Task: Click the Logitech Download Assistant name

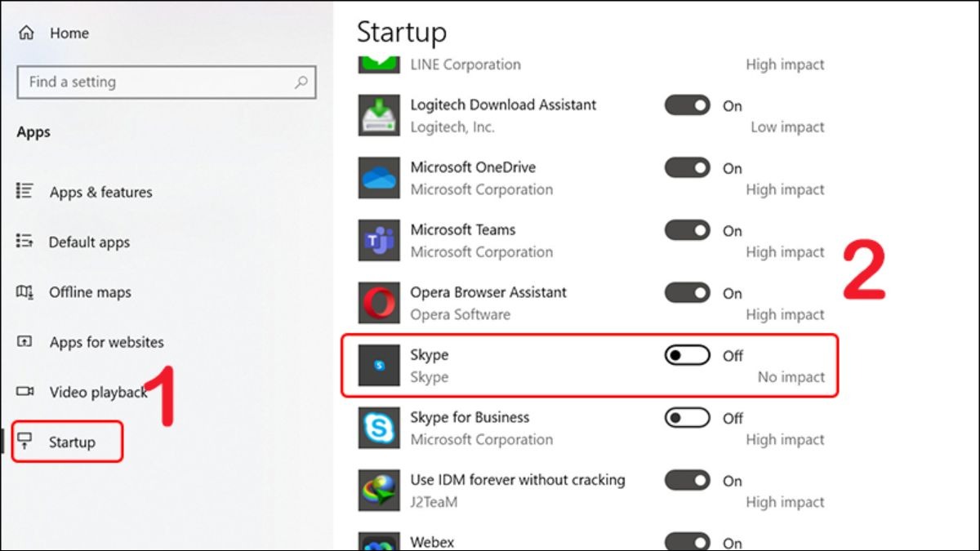Action: 503,104
